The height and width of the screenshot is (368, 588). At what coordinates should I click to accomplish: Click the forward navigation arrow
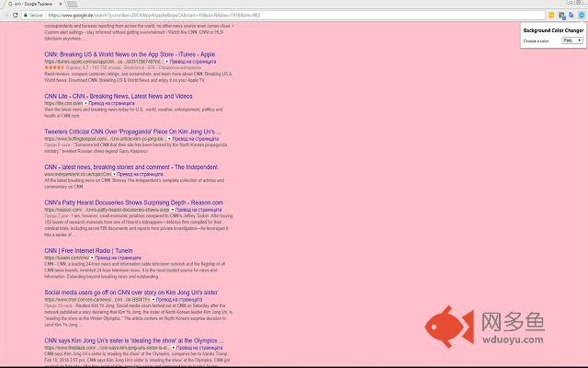click(6, 15)
